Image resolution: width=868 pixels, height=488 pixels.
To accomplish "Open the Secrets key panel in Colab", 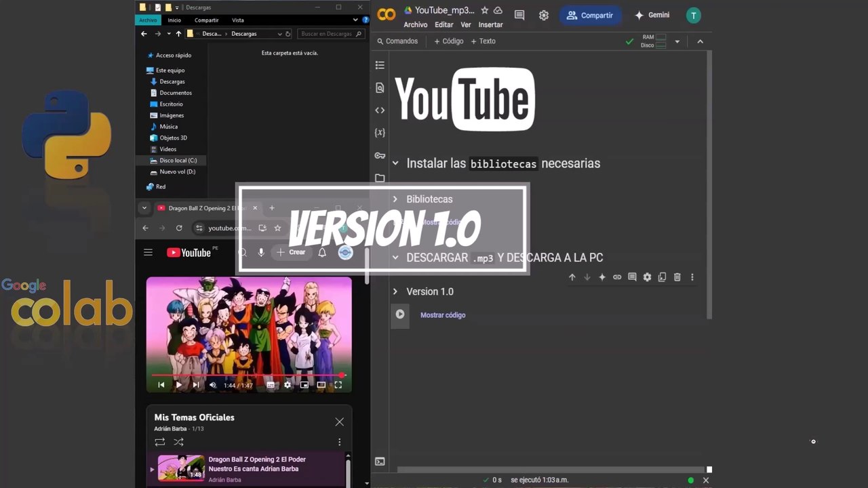I will point(380,155).
